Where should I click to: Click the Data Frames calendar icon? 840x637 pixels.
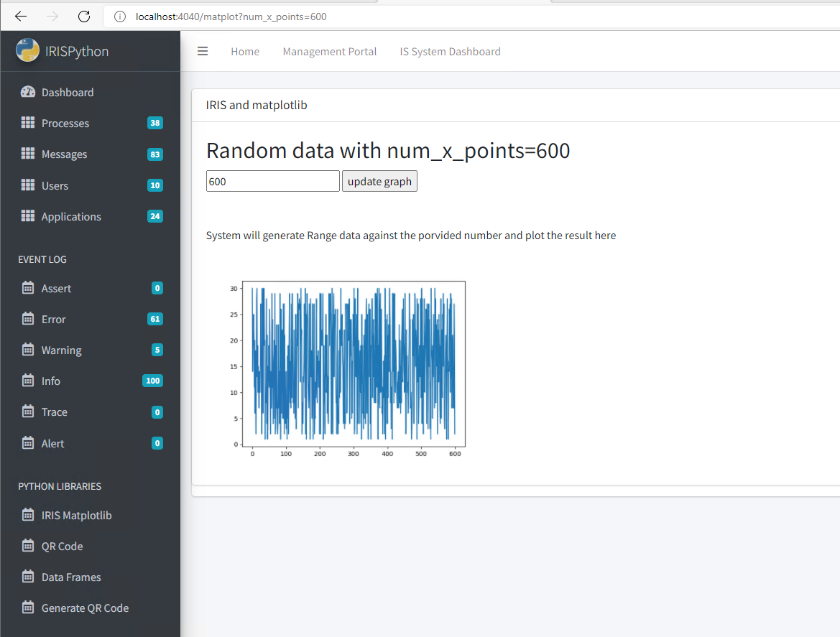pos(28,577)
